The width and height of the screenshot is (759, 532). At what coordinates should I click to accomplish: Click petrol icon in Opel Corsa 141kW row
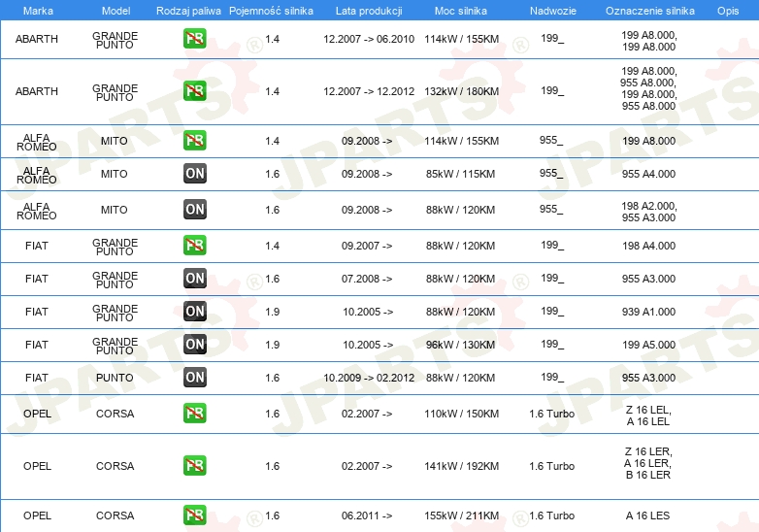click(194, 465)
